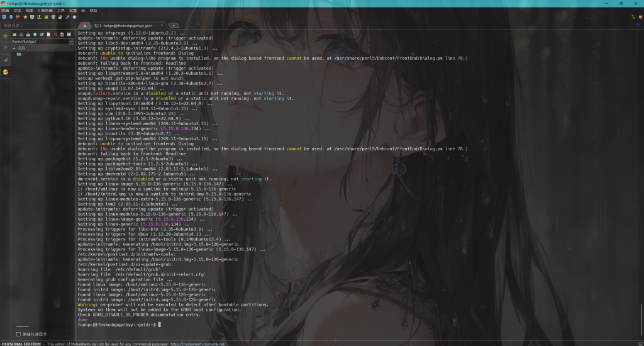Open the Packages icon in toolbar
The height and width of the screenshot is (346, 644).
pyautogui.click(x=60, y=17)
